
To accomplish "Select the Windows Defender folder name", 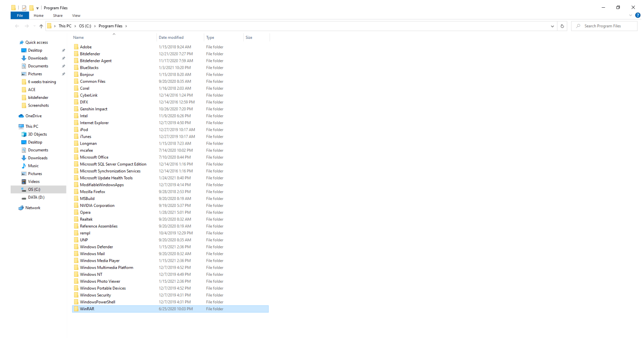I will click(96, 247).
